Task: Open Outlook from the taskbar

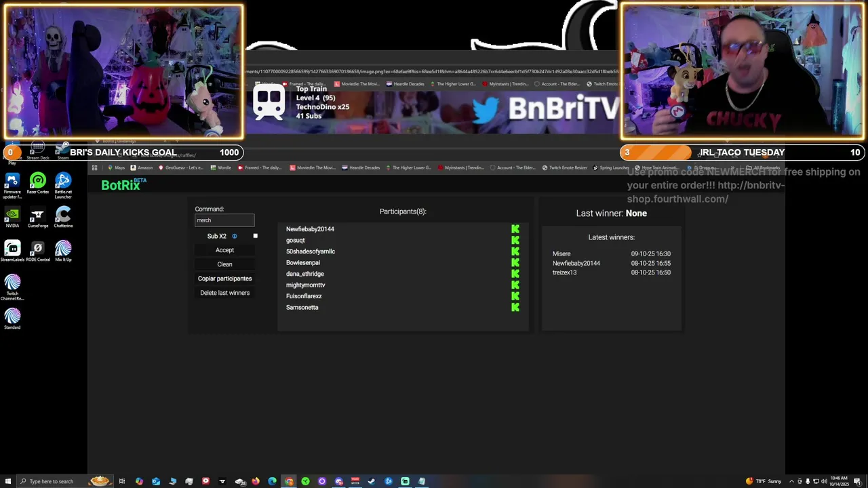Action: tap(156, 481)
